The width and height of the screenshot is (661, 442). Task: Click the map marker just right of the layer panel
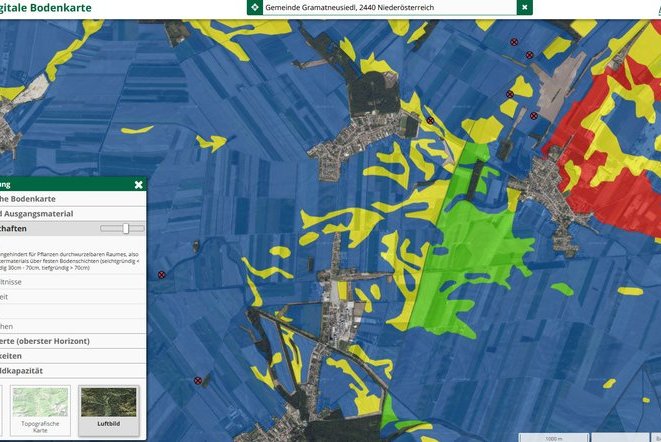point(161,274)
